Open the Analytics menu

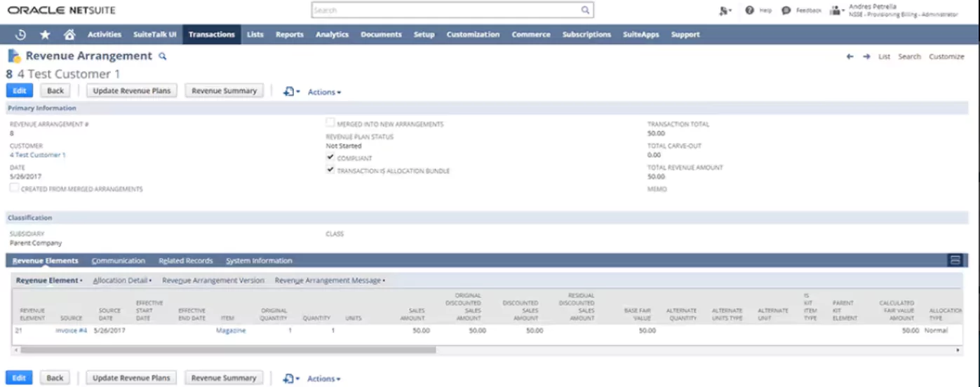(x=333, y=34)
